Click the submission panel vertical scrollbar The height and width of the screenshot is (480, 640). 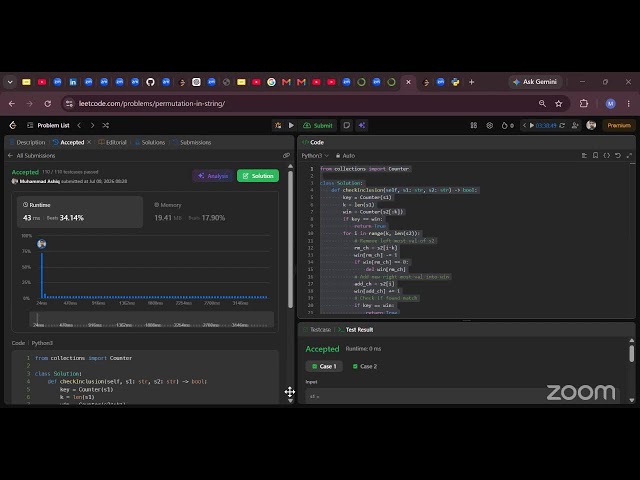click(x=290, y=239)
